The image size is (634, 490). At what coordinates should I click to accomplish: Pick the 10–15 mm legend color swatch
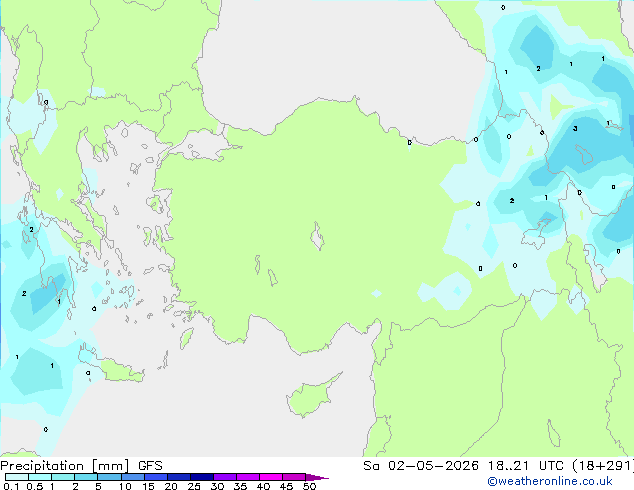pyautogui.click(x=133, y=477)
